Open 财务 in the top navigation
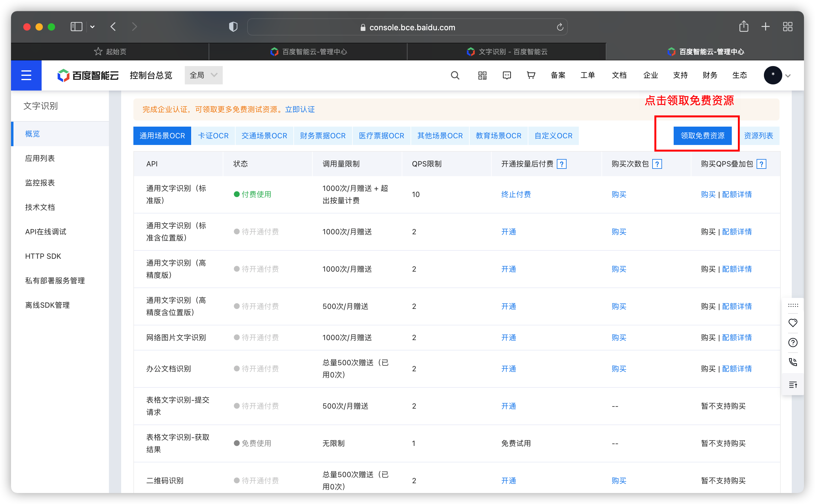This screenshot has height=504, width=815. [x=710, y=75]
